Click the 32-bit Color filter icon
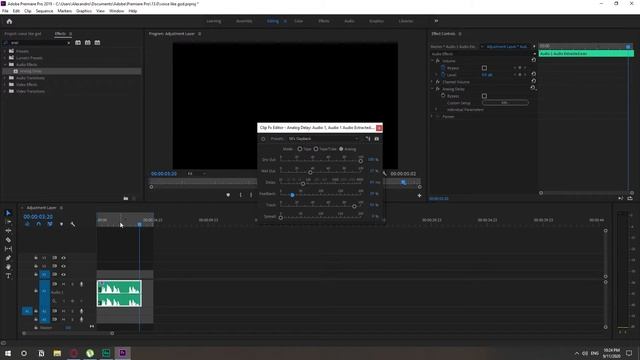The image size is (640, 360). click(88, 42)
